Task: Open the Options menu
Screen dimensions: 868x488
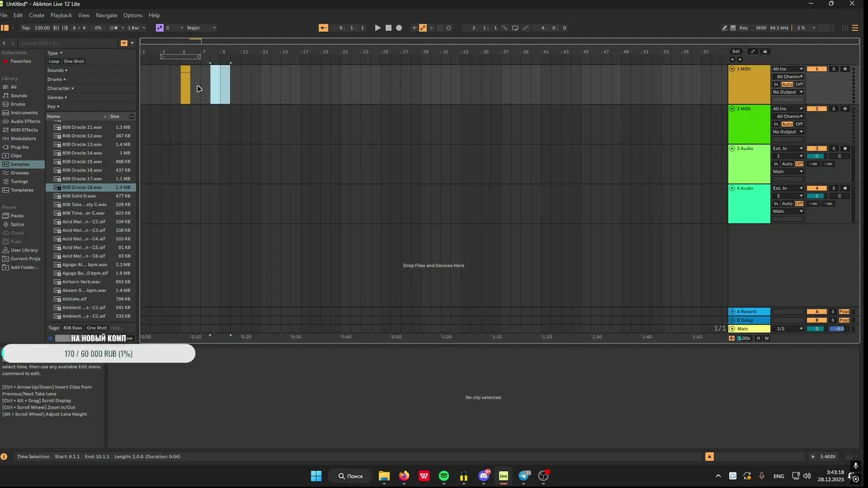Action: pos(133,15)
